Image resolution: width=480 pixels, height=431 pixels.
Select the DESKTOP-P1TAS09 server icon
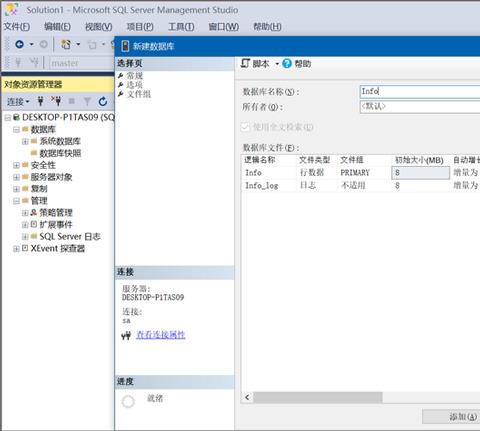coord(16,117)
